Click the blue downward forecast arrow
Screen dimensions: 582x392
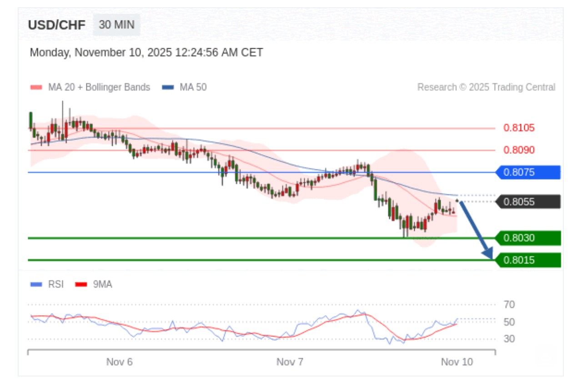pyautogui.click(x=475, y=230)
